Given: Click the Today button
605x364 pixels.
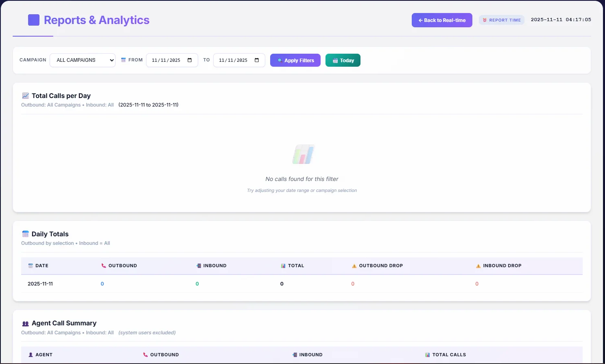Looking at the screenshot, I should coord(343,60).
